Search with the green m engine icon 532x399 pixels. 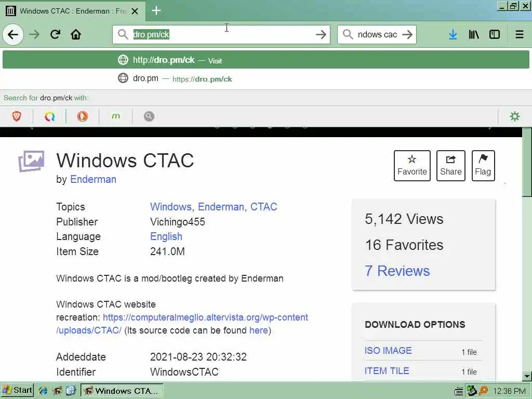[x=116, y=116]
